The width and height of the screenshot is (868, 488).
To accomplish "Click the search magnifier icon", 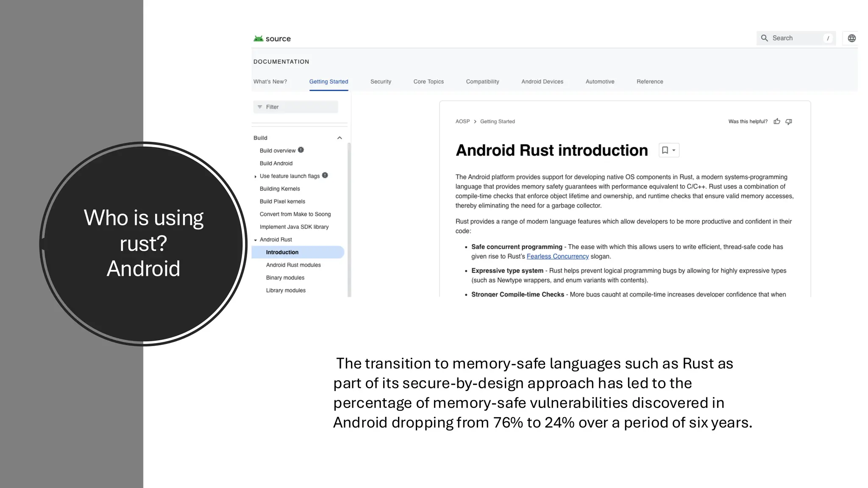I will (x=764, y=38).
